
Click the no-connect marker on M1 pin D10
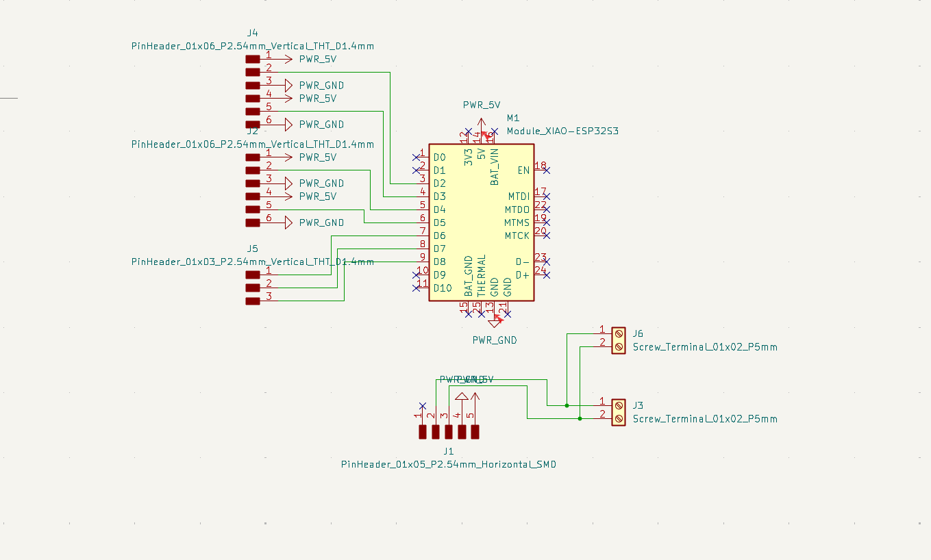click(417, 288)
